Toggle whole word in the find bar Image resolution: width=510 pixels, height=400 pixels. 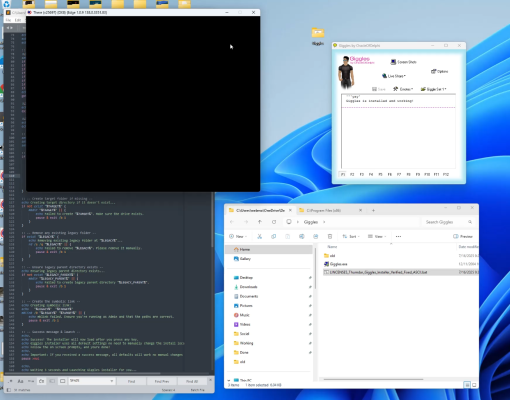(x=31, y=381)
